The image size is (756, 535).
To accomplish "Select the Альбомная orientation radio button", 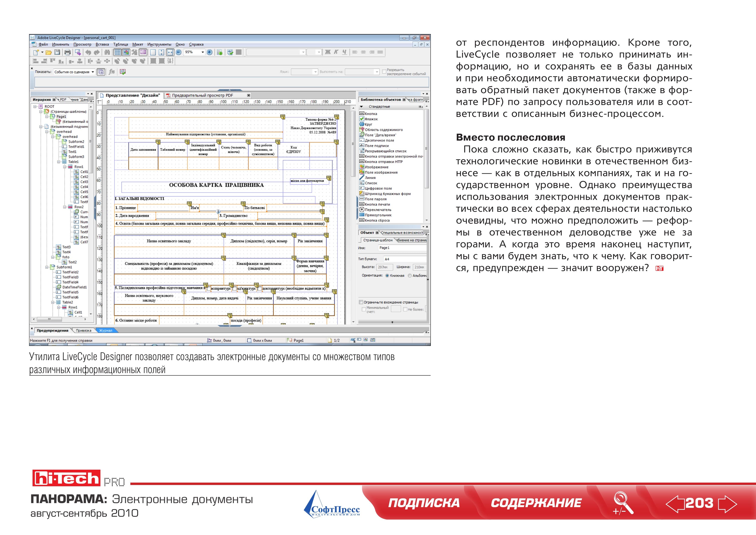I will click(410, 276).
